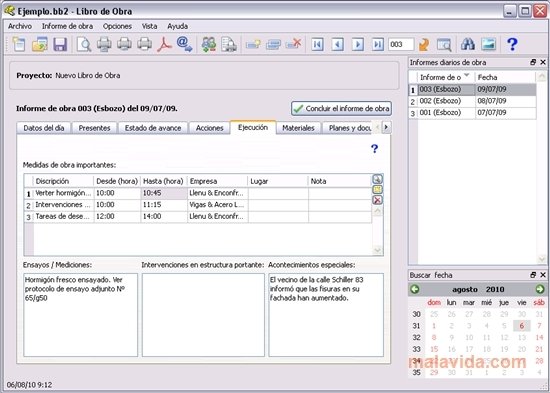550x393 pixels.
Task: Undock the Informes diarios de obra panel
Action: 533,62
